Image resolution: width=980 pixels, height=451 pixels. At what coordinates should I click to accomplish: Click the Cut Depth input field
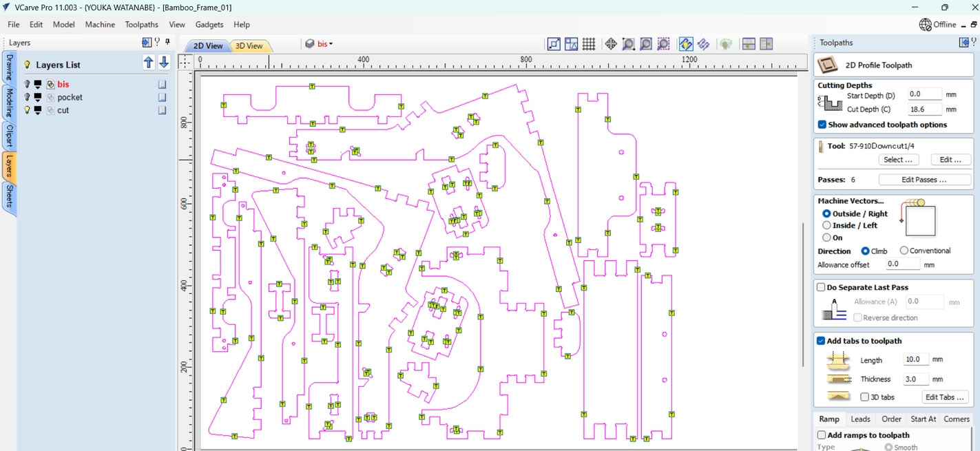tap(924, 109)
